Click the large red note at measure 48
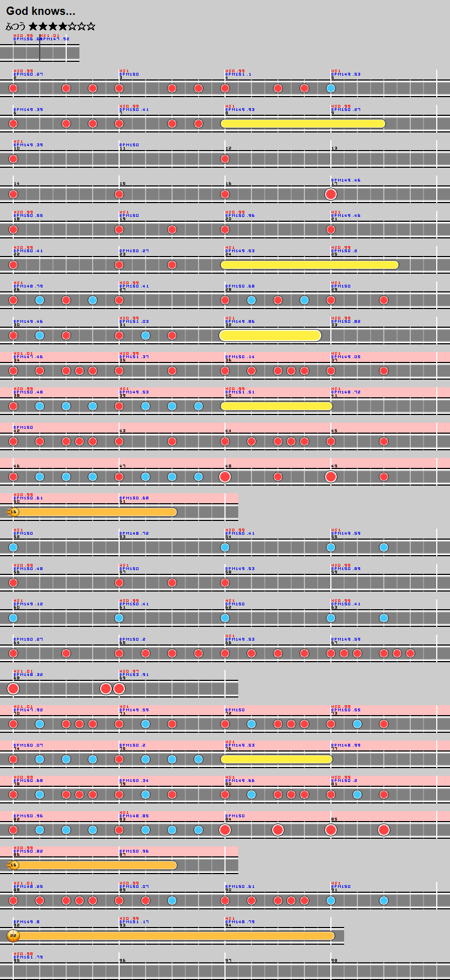 (225, 476)
